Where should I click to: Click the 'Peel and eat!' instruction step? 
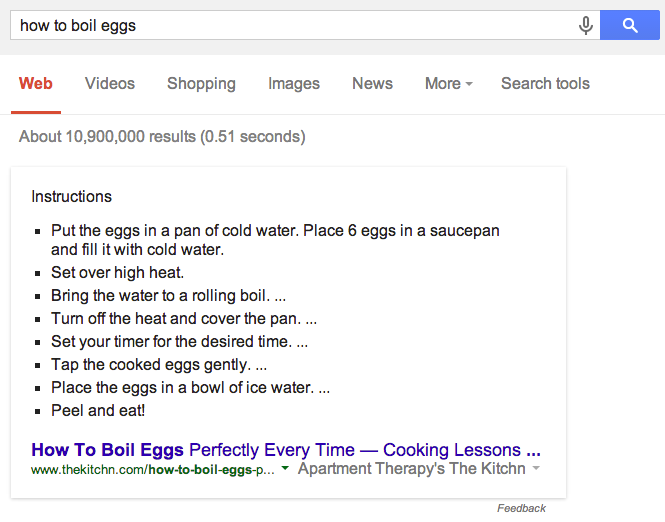[x=98, y=410]
